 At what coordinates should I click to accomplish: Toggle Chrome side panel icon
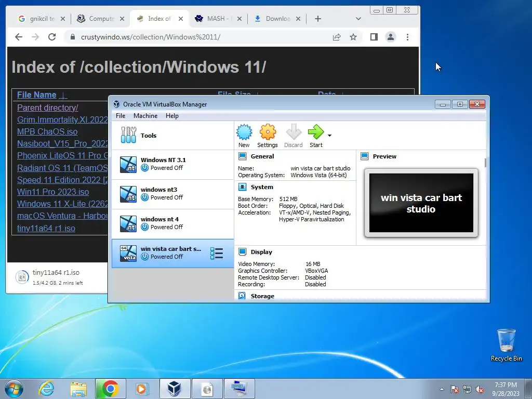click(374, 37)
